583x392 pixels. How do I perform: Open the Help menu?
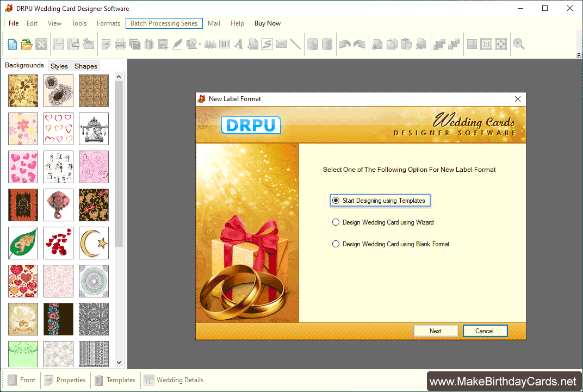point(237,23)
